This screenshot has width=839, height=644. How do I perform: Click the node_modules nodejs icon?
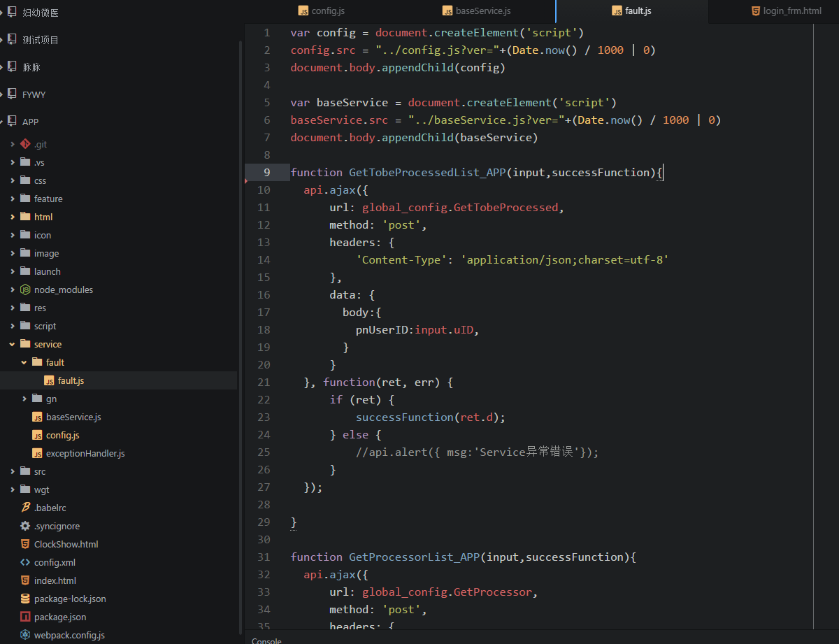click(x=25, y=289)
